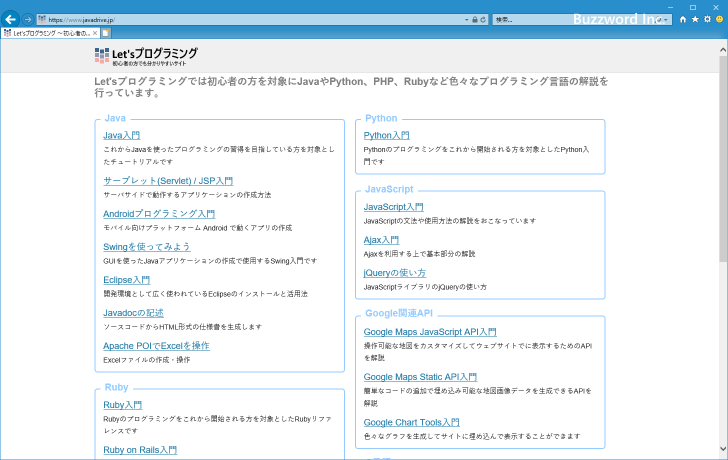This screenshot has width=728, height=460.
Task: Click text 'Excelファイルの作成・操作'
Action: (x=147, y=360)
